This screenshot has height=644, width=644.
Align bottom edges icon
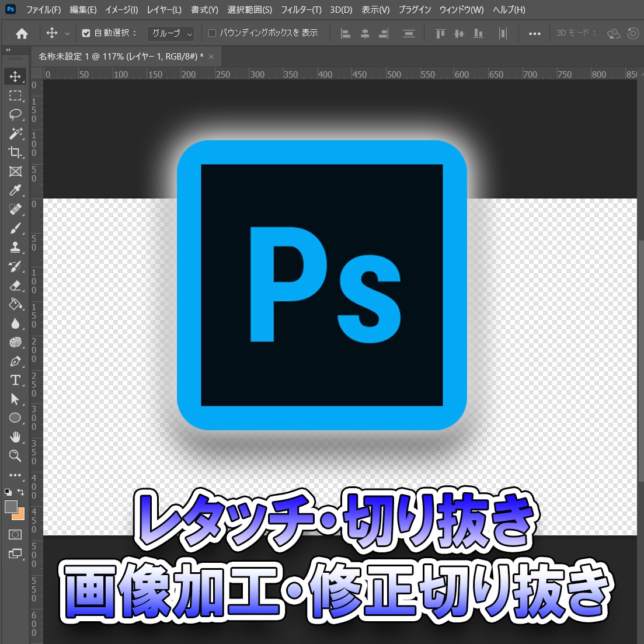pos(479,34)
